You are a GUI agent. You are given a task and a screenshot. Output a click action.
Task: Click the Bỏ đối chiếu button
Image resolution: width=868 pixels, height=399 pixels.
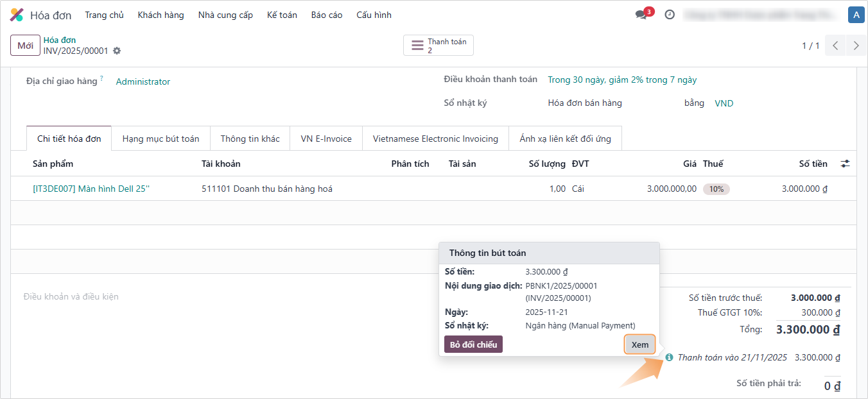pyautogui.click(x=473, y=344)
